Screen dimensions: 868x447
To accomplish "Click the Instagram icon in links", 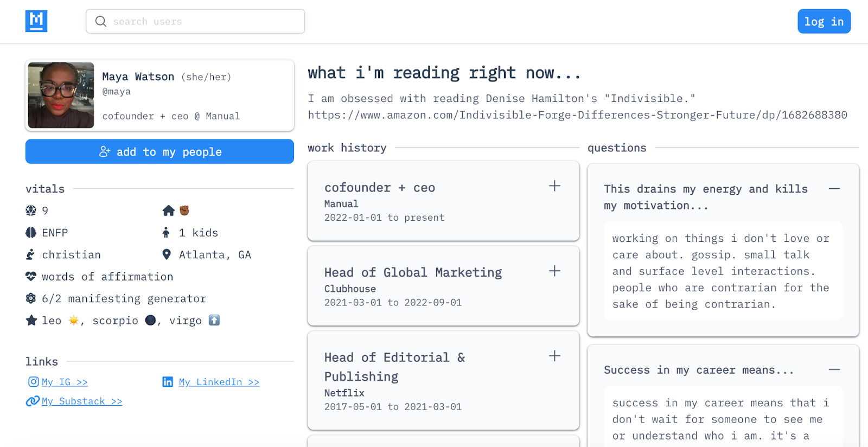I will (34, 382).
